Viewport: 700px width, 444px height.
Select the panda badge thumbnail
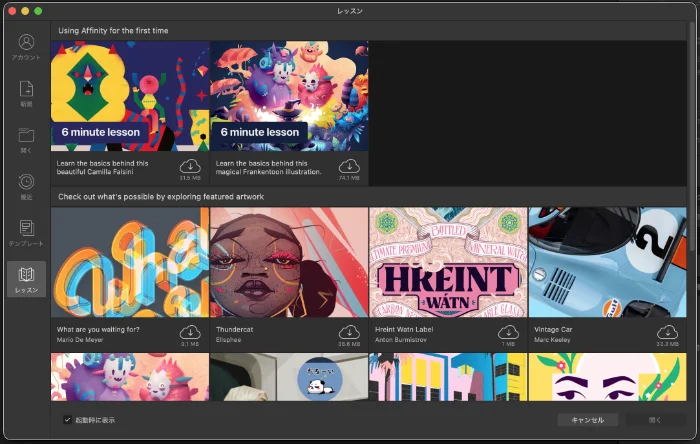click(x=289, y=377)
